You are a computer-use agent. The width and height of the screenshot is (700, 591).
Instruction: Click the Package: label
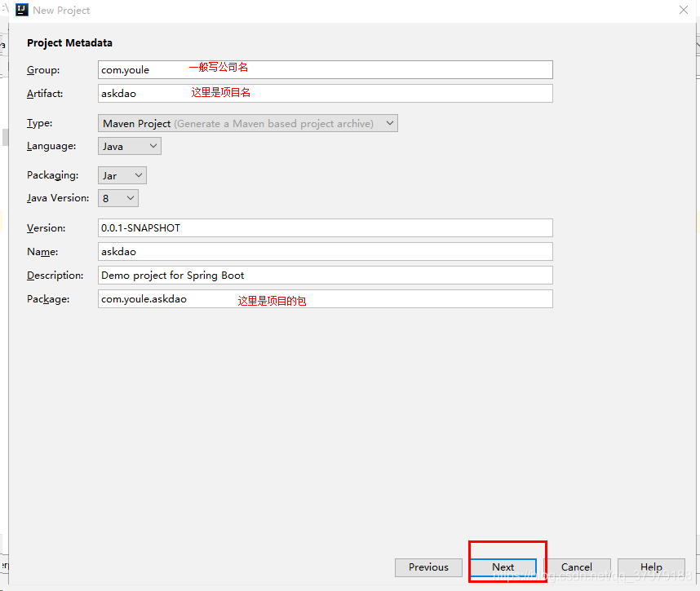coord(48,299)
